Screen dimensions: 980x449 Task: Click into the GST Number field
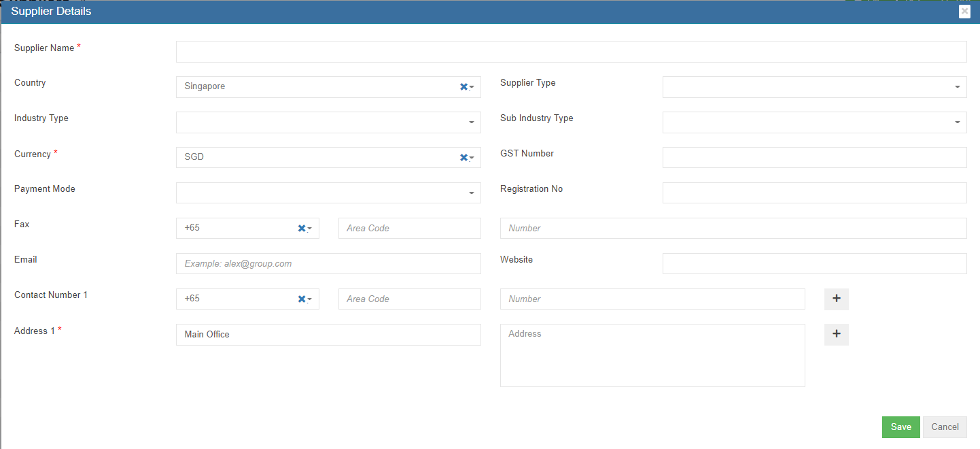814,157
